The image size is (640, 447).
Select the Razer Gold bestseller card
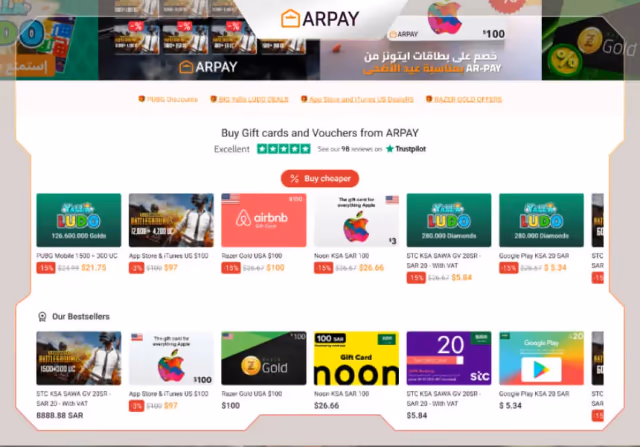tap(264, 358)
